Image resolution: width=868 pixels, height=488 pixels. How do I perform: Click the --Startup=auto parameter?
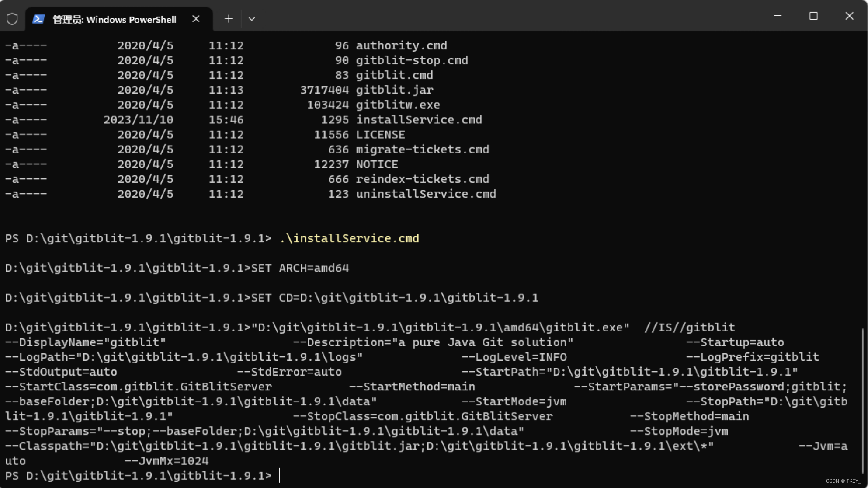(735, 342)
